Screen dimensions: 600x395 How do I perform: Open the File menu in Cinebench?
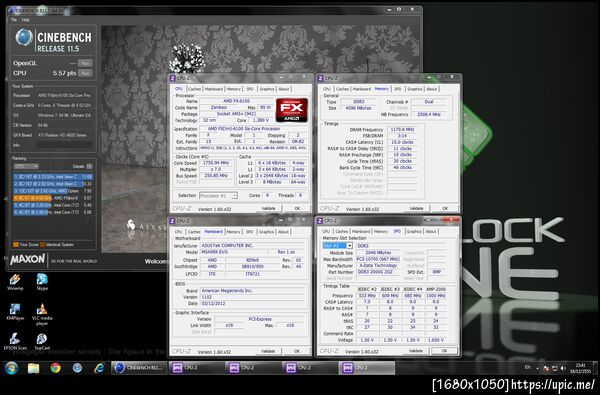[x=14, y=20]
